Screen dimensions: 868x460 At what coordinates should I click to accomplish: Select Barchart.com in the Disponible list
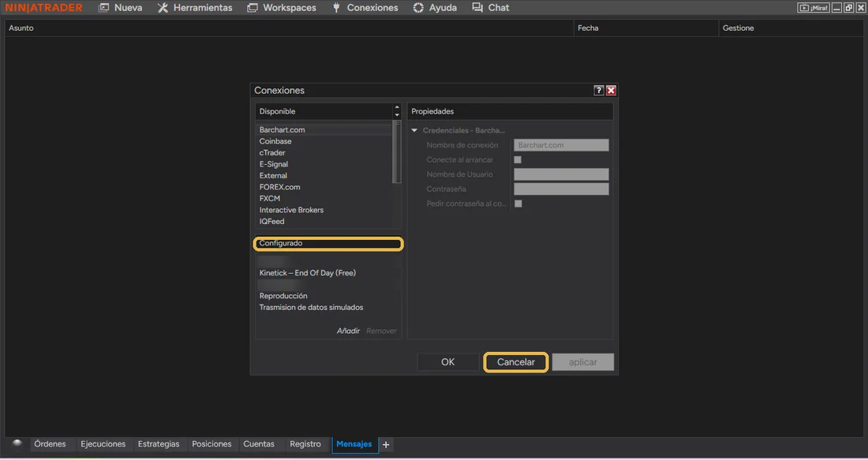(x=324, y=129)
